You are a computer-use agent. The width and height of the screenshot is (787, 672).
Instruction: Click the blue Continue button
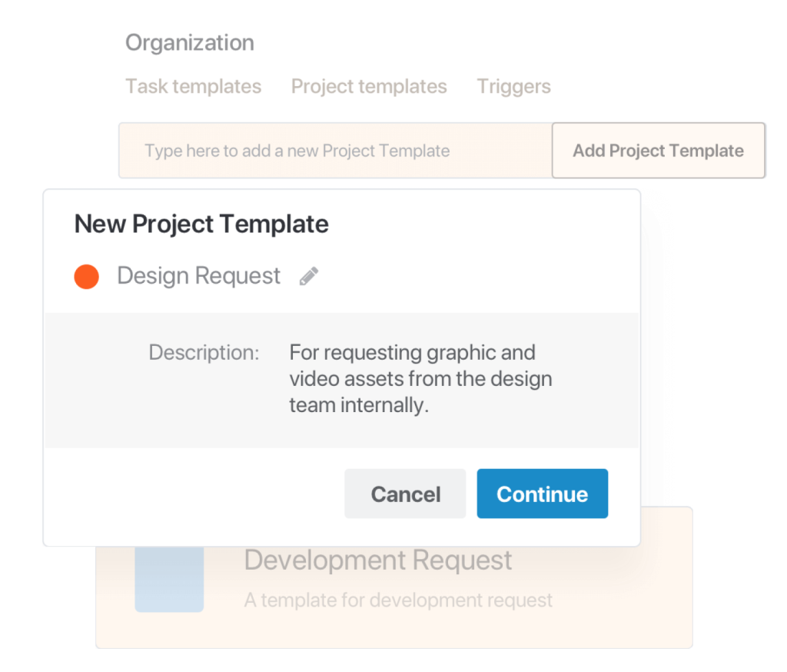(x=542, y=494)
